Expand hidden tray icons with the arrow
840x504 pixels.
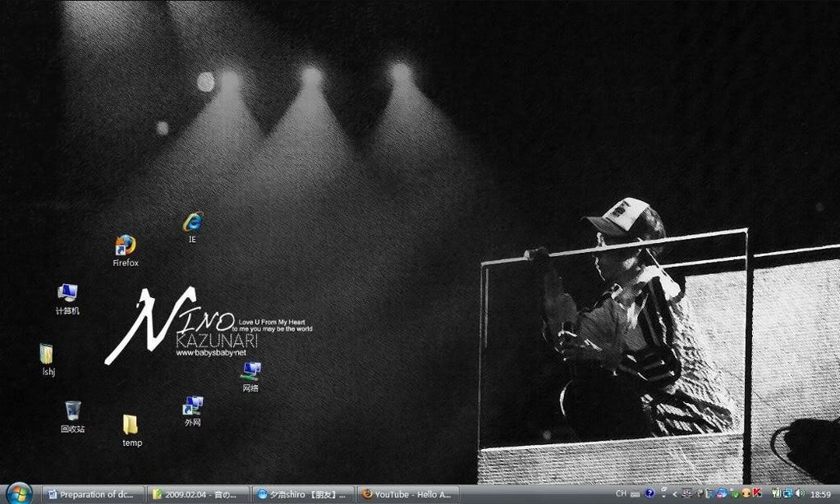(x=675, y=493)
